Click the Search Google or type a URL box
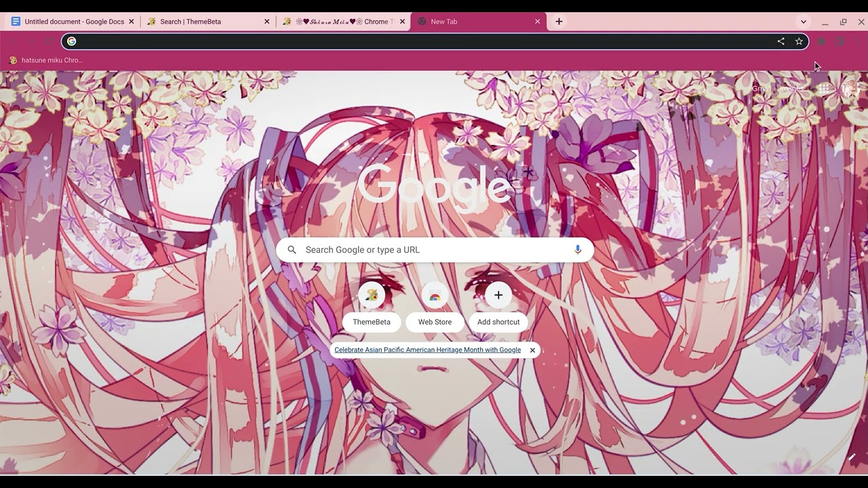The height and width of the screenshot is (488, 868). pyautogui.click(x=435, y=249)
